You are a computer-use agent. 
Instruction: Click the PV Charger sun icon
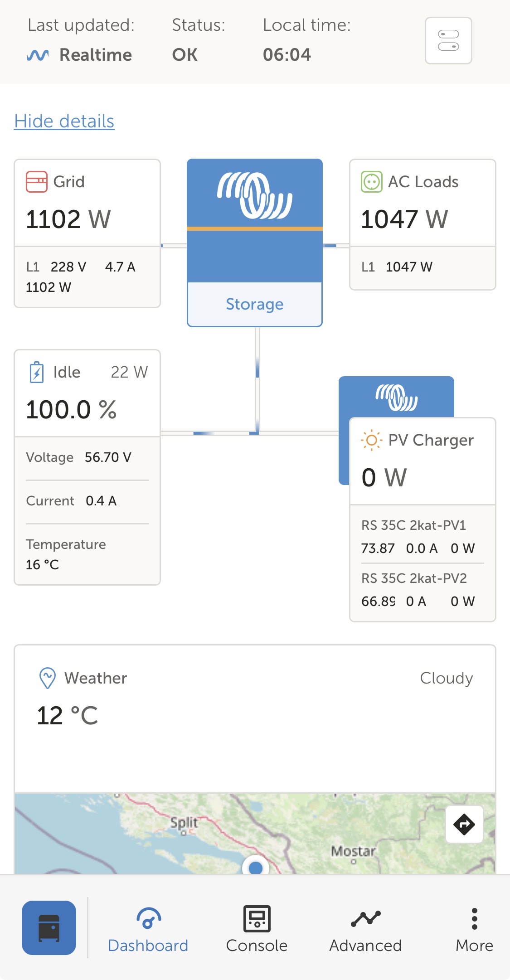pyautogui.click(x=371, y=440)
